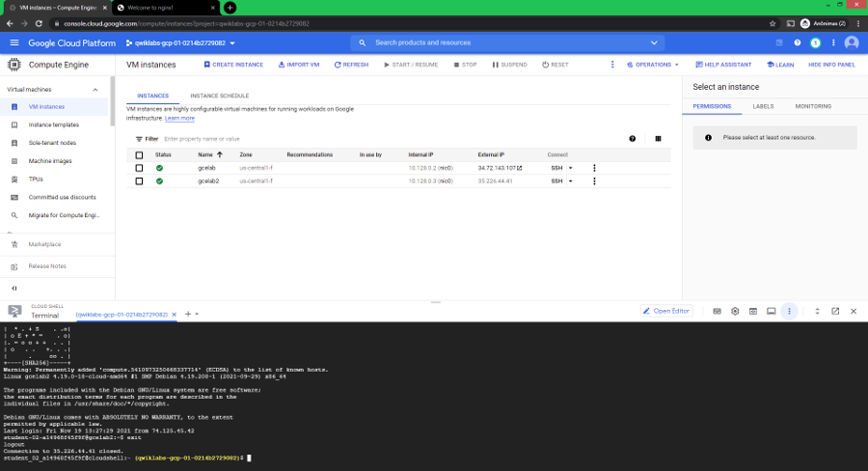The image size is (868, 471).
Task: Click the Stop toolbar button
Action: [465, 65]
